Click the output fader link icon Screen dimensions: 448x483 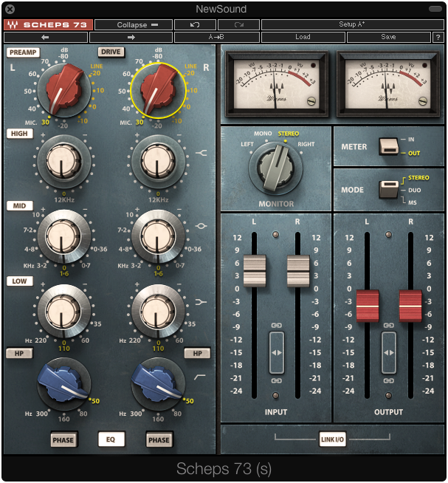coord(388,325)
